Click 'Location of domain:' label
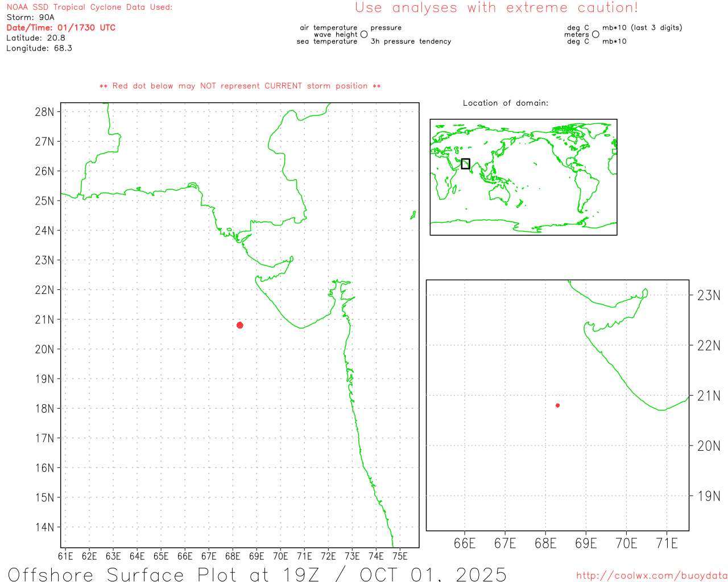The image size is (728, 582). [x=506, y=103]
